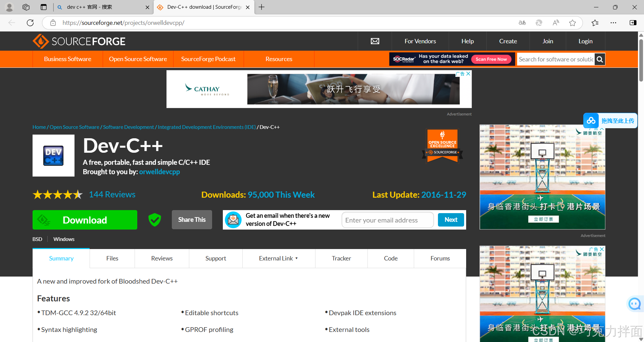Click the Join link
This screenshot has height=342, width=644.
point(548,41)
